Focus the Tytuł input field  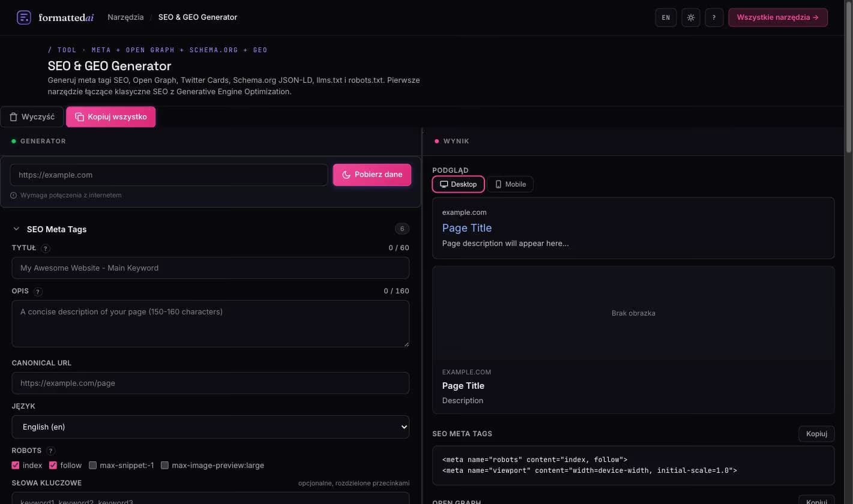click(210, 268)
